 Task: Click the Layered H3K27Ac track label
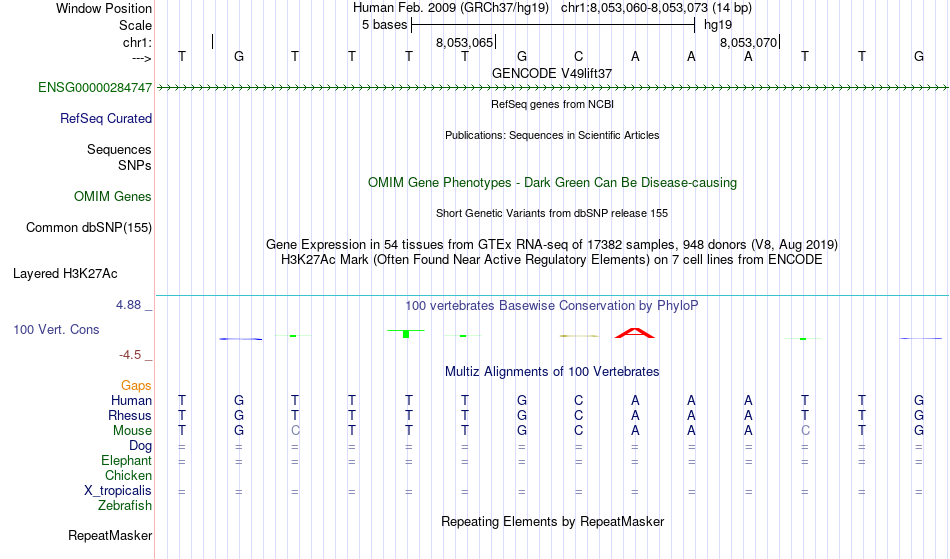pos(65,274)
